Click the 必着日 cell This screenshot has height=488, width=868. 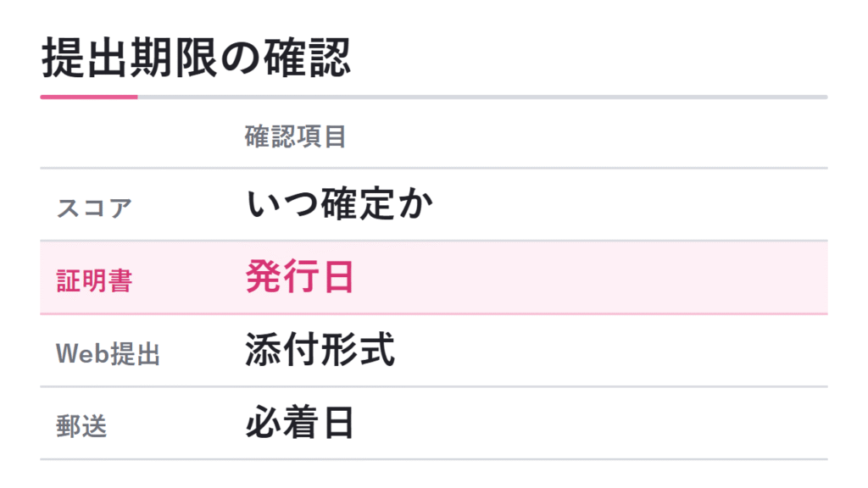(299, 422)
